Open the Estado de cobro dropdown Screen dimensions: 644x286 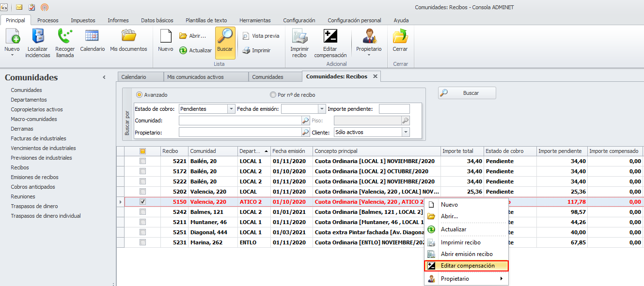(231, 109)
